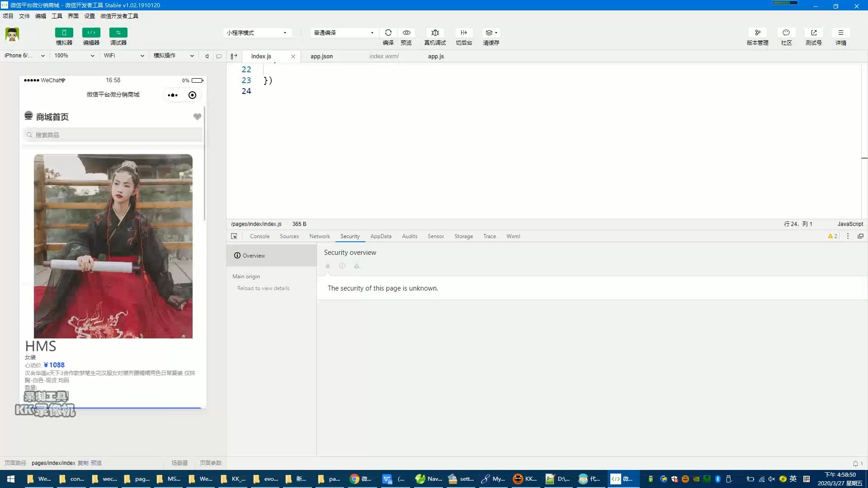This screenshot has height=488, width=868.
Task: Toggle the Simulator panel button
Action: 64,33
